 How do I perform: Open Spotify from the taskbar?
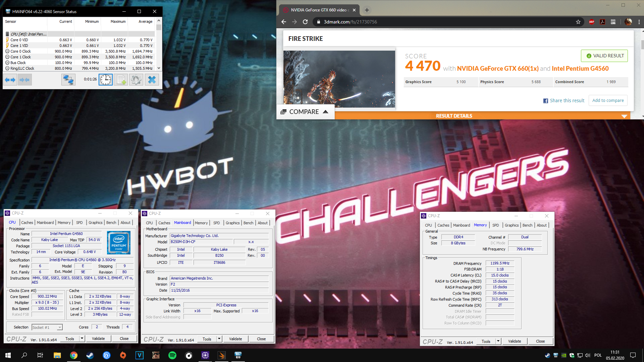click(172, 355)
